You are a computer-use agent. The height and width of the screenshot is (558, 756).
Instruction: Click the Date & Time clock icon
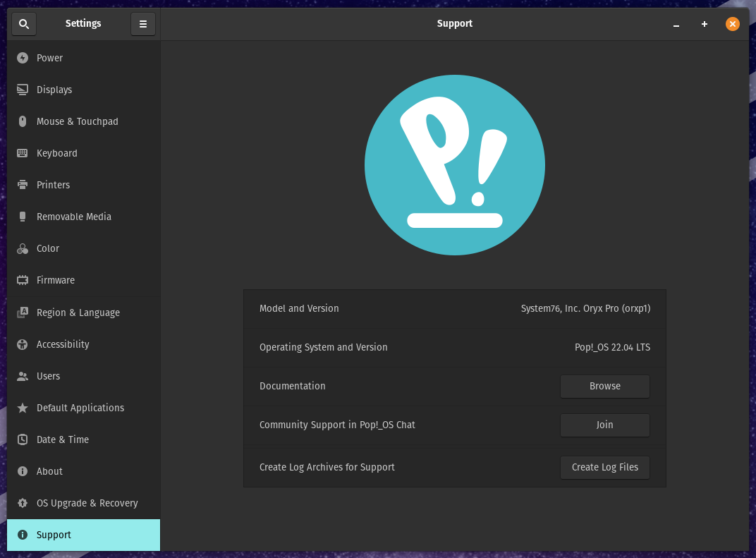coord(22,439)
